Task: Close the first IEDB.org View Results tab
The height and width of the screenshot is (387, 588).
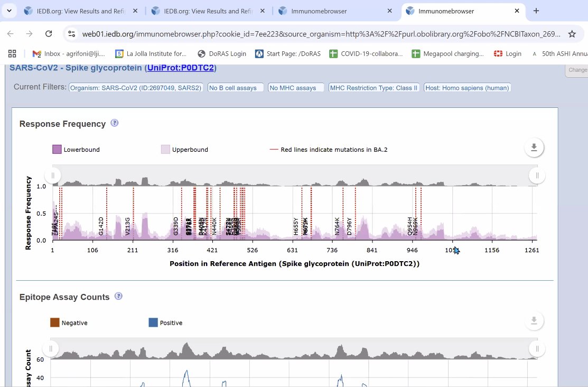Action: pyautogui.click(x=135, y=11)
